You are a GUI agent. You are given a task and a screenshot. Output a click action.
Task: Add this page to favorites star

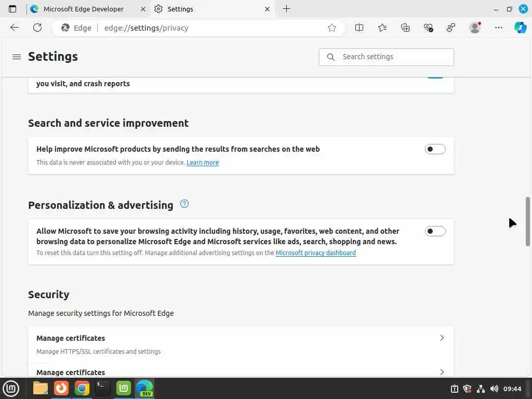pyautogui.click(x=332, y=28)
